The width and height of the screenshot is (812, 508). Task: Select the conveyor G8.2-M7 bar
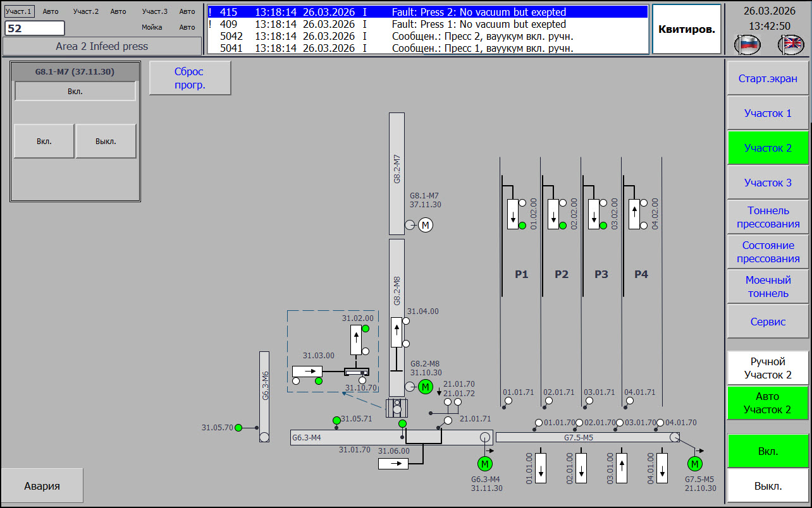coord(397,172)
